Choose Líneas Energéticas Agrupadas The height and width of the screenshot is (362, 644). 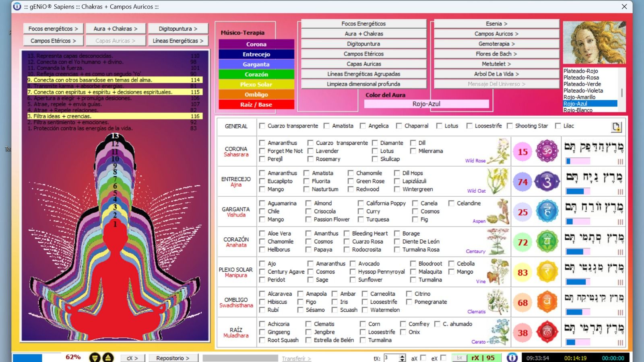tap(364, 74)
